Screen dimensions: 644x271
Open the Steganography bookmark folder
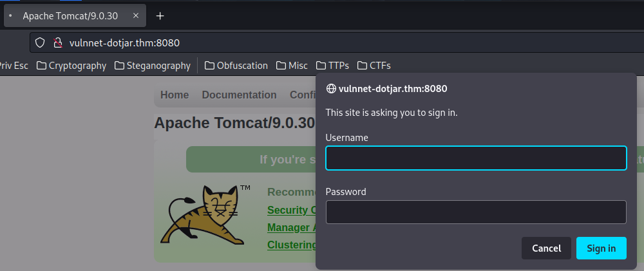click(153, 66)
